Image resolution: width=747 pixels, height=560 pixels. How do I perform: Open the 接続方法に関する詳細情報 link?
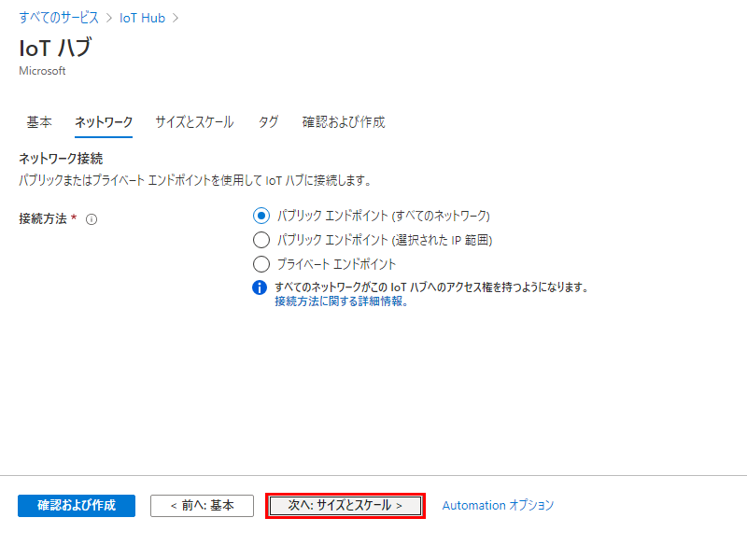tap(341, 301)
